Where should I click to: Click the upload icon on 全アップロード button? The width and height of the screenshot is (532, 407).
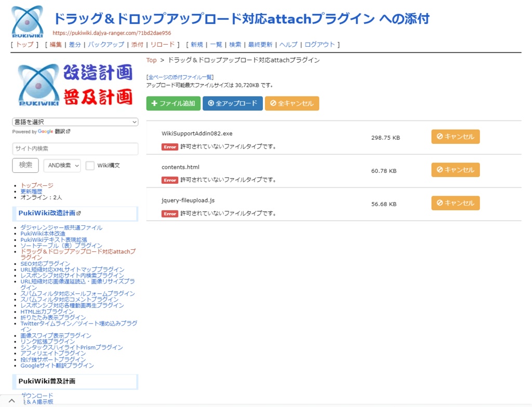coord(211,103)
